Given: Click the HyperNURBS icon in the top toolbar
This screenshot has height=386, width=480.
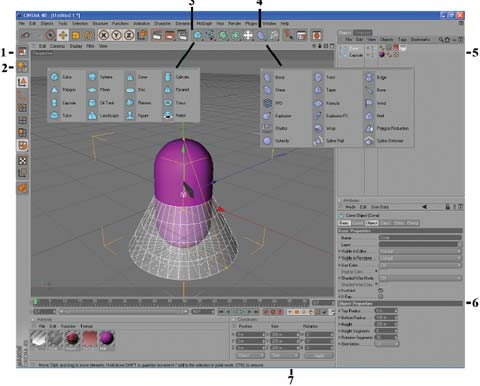Looking at the screenshot, I should [x=223, y=35].
